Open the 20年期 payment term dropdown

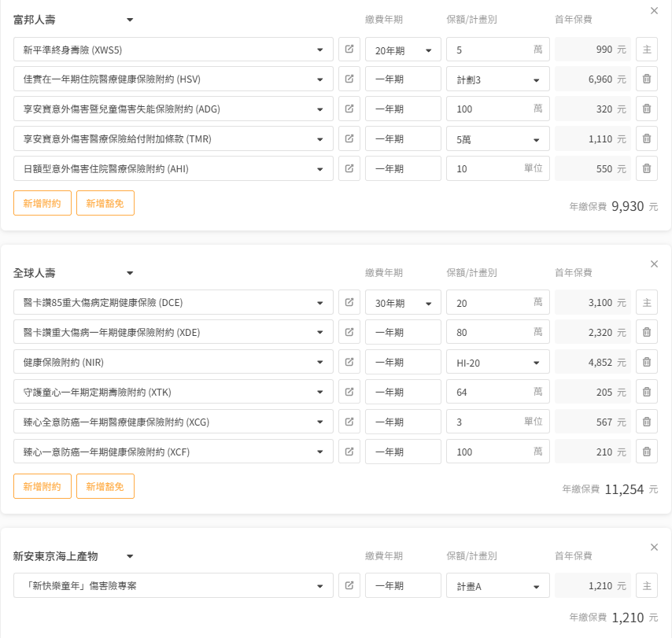click(x=403, y=50)
